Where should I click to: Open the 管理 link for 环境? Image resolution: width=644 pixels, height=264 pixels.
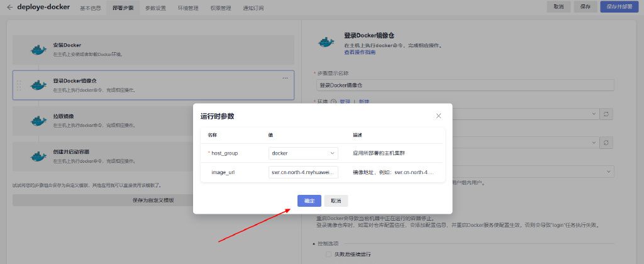pyautogui.click(x=345, y=101)
